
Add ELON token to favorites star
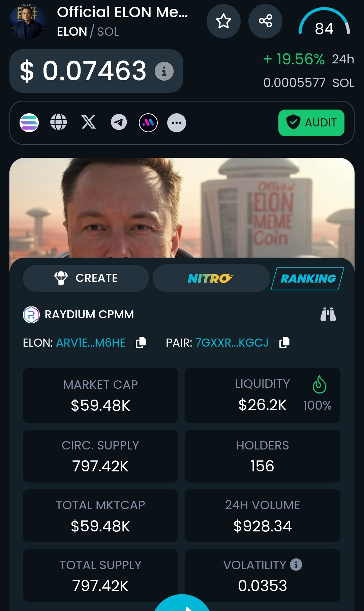(223, 21)
